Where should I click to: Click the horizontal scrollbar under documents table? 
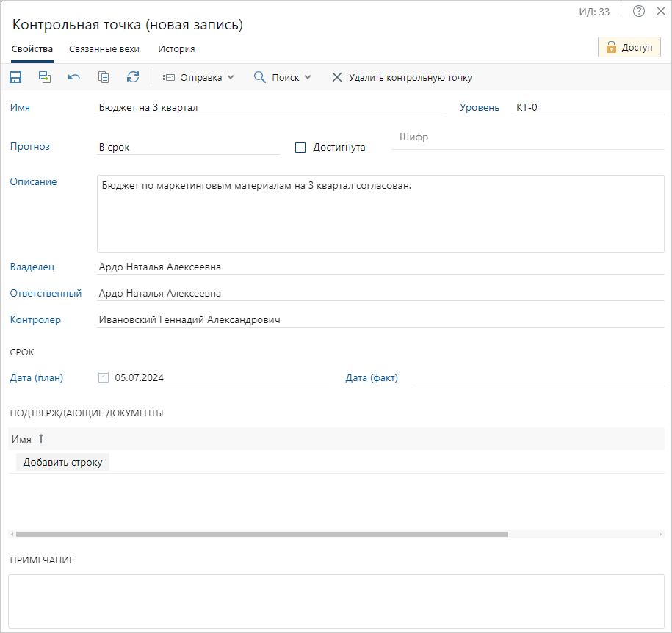click(x=261, y=535)
